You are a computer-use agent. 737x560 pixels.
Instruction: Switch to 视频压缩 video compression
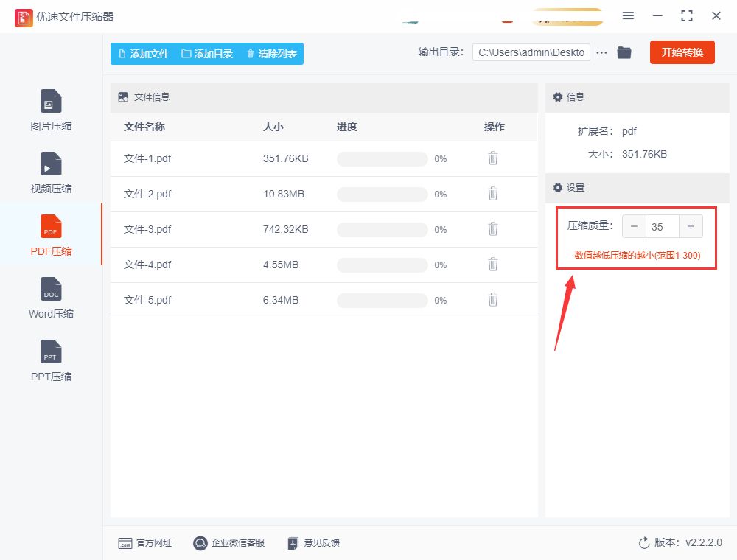tap(51, 172)
